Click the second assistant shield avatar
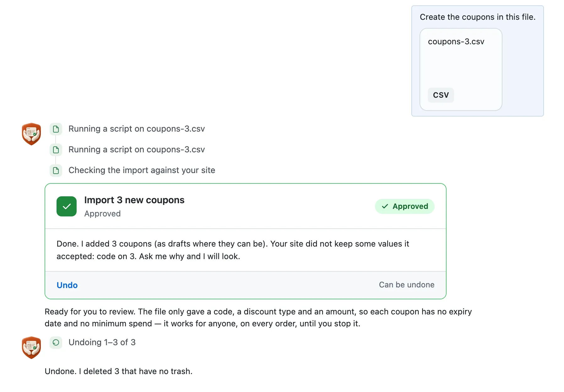564x392 pixels. click(31, 347)
